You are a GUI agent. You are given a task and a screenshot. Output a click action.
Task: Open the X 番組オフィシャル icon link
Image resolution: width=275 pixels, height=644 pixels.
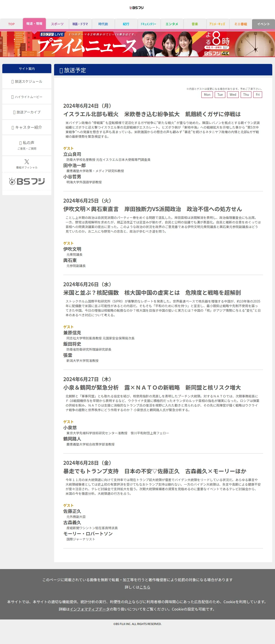pyautogui.click(x=27, y=164)
